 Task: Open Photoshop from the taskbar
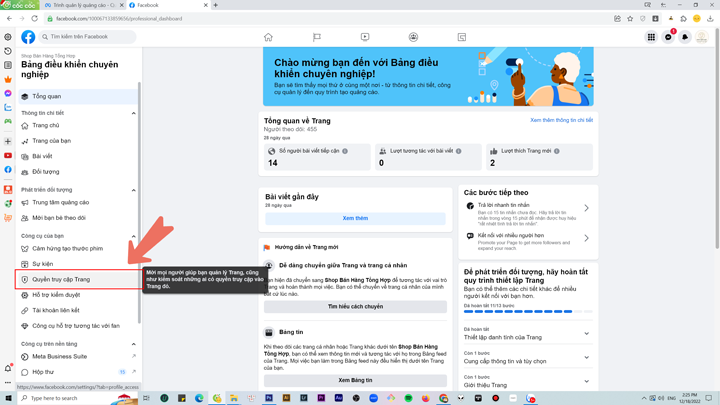coord(269,398)
